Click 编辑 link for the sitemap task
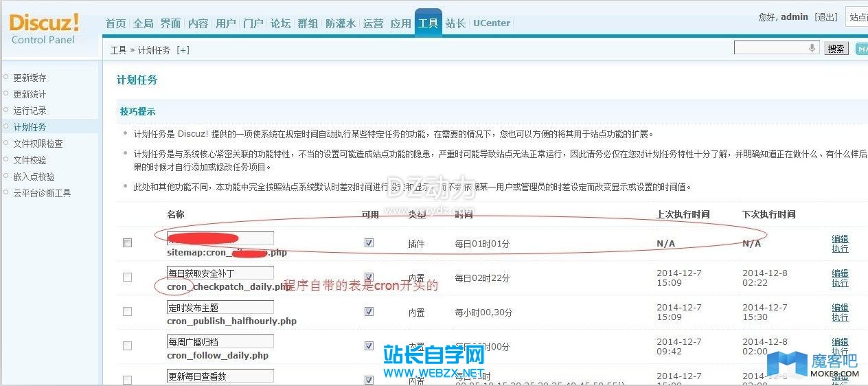868x386 pixels. tap(840, 239)
